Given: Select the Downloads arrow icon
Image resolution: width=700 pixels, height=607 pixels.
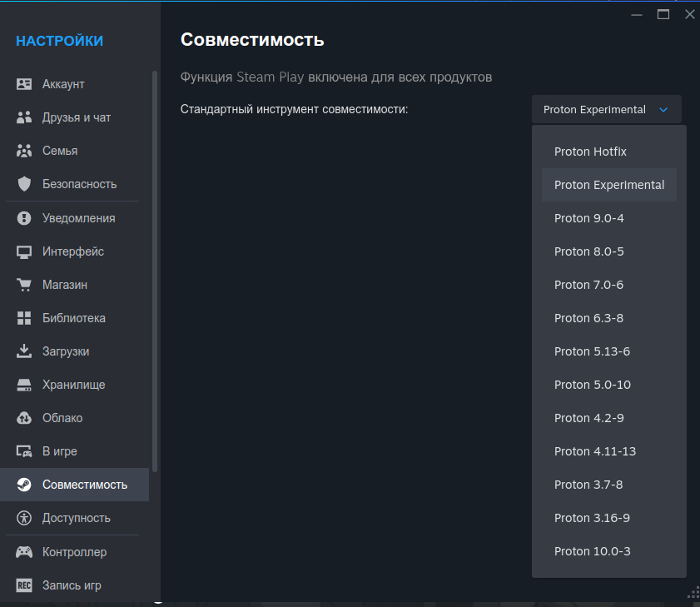Looking at the screenshot, I should [25, 351].
